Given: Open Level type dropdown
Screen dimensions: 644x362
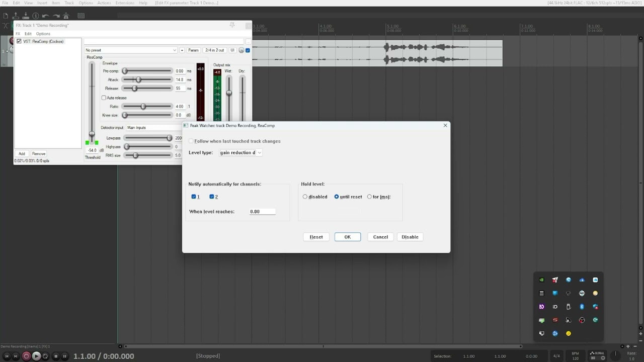Looking at the screenshot, I should tap(240, 152).
